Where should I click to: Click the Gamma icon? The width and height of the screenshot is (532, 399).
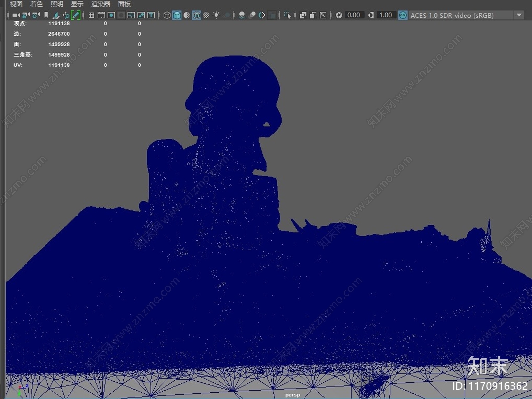(x=371, y=15)
